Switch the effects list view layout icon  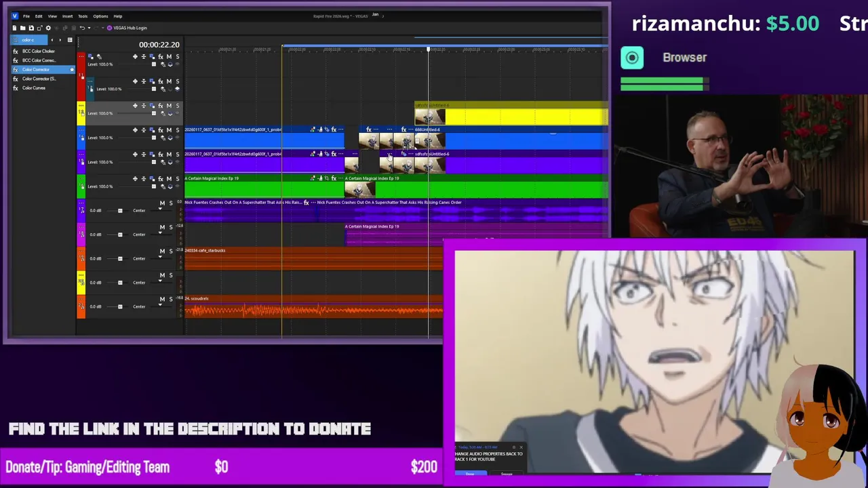click(69, 40)
